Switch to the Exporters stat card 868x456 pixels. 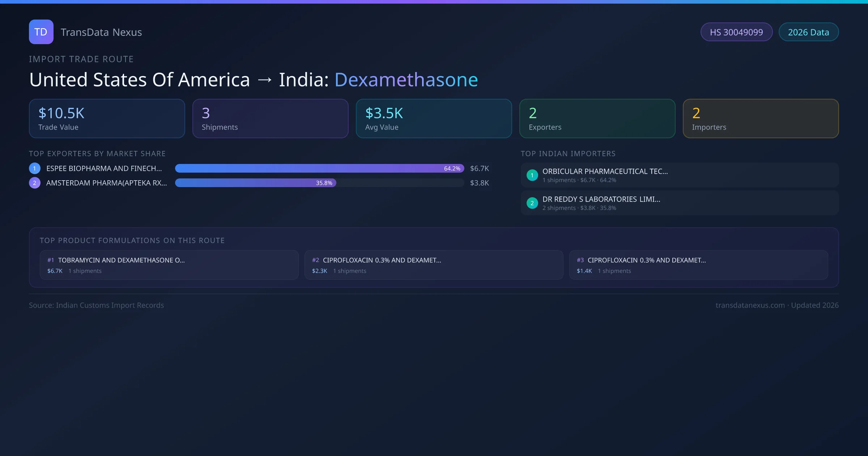pyautogui.click(x=597, y=118)
